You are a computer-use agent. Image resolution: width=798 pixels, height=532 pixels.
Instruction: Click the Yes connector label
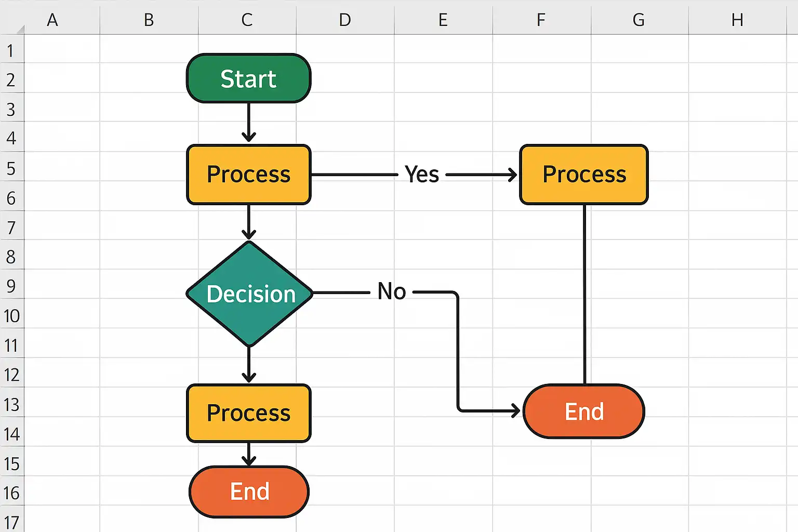click(x=422, y=175)
